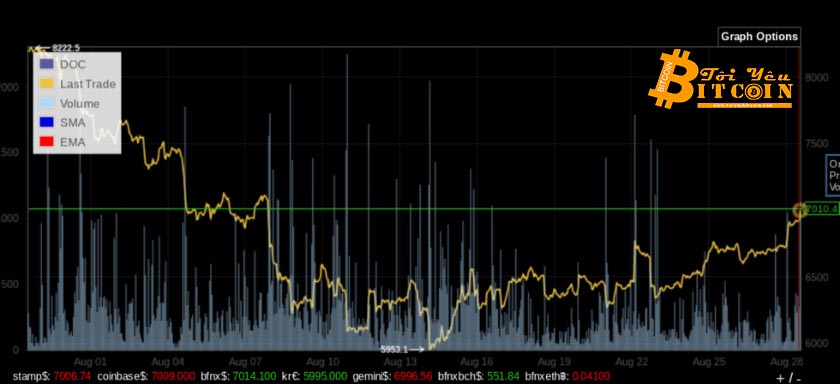
Task: Click the Aug 25 date axis label
Action: 709,362
